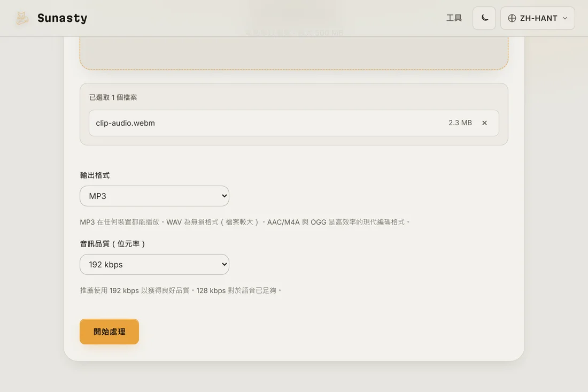Screen dimensions: 588x392
Task: Open the Sunasty home title link
Action: point(62,18)
